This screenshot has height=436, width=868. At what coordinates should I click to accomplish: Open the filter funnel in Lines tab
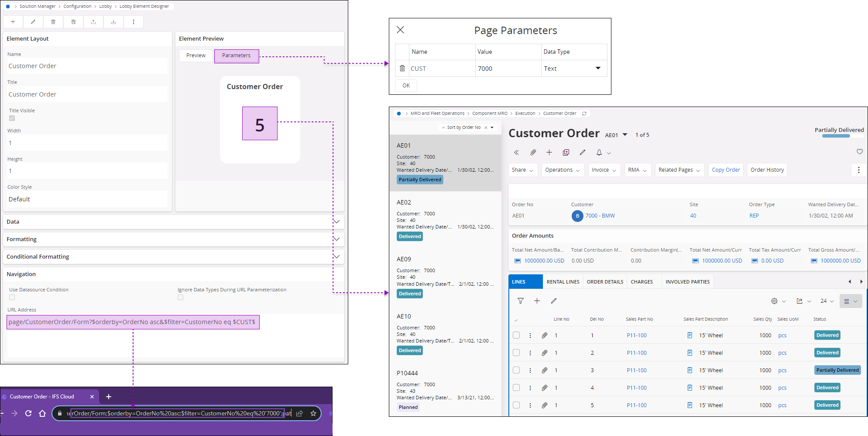(x=520, y=301)
